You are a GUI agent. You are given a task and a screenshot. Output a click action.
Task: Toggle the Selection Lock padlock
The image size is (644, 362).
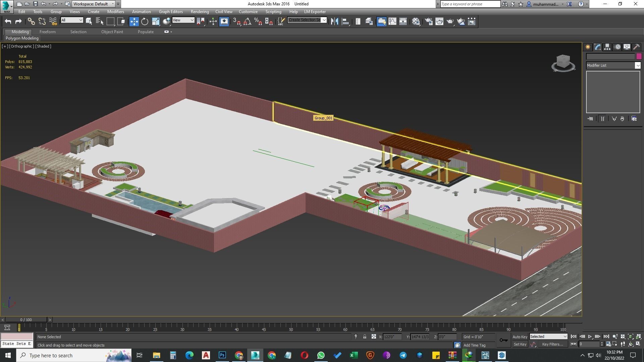[365, 337]
